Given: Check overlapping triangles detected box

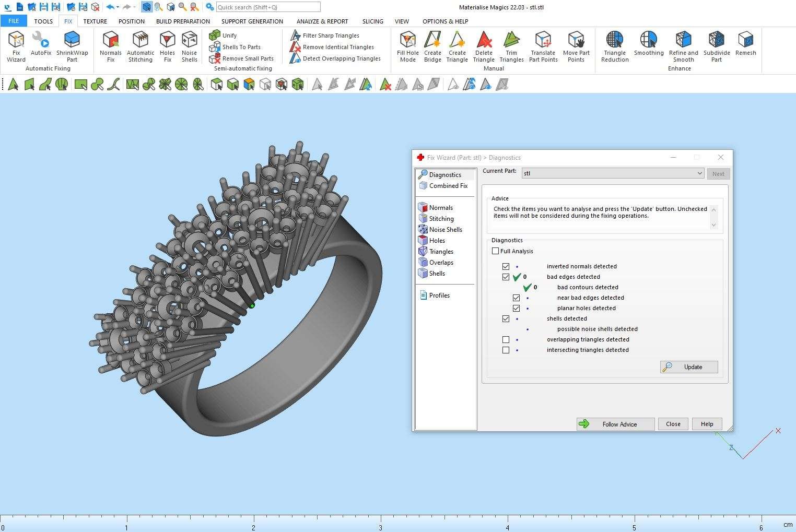Looking at the screenshot, I should [x=506, y=339].
